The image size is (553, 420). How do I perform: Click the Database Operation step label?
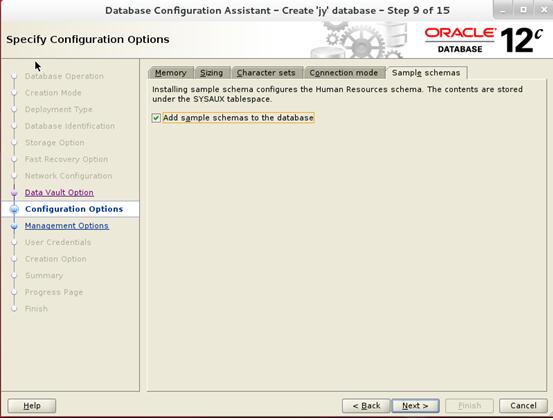[x=64, y=76]
